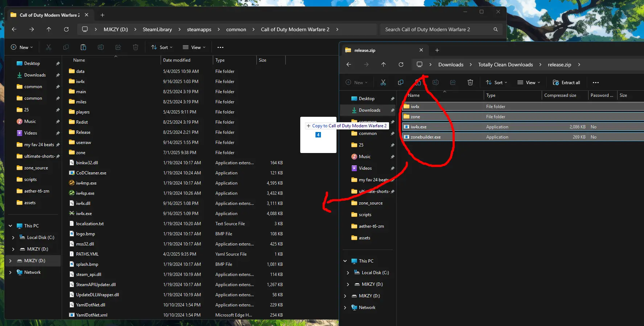Viewport: 644px width, 326px height.
Task: Click PC monitor icon in Call of Duty address bar
Action: (85, 29)
